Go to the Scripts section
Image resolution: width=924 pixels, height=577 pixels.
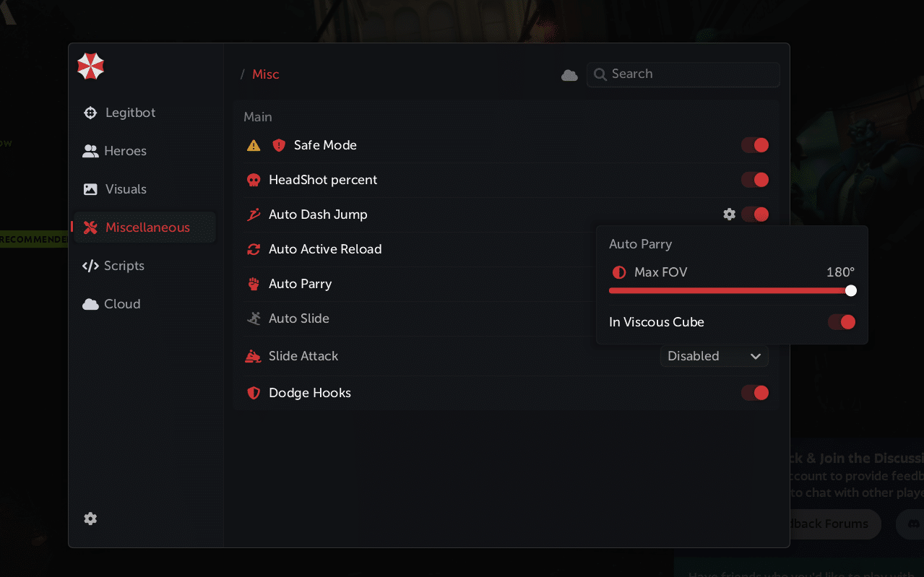coord(124,266)
